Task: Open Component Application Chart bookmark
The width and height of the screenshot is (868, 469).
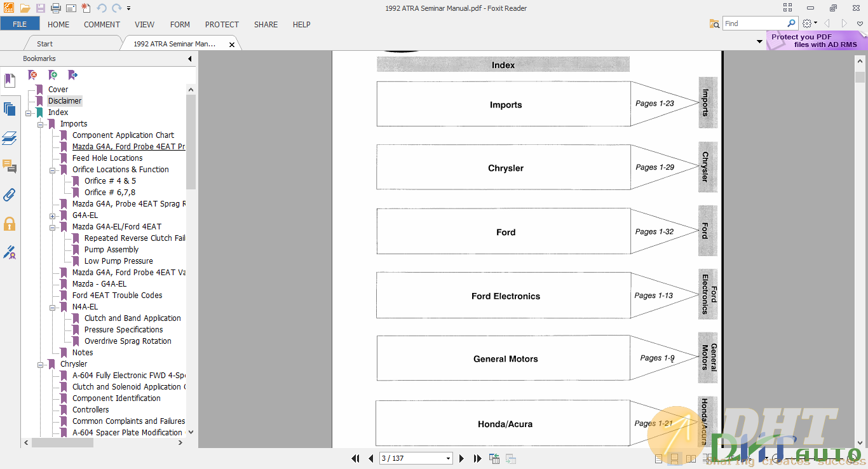Action: pyautogui.click(x=123, y=135)
